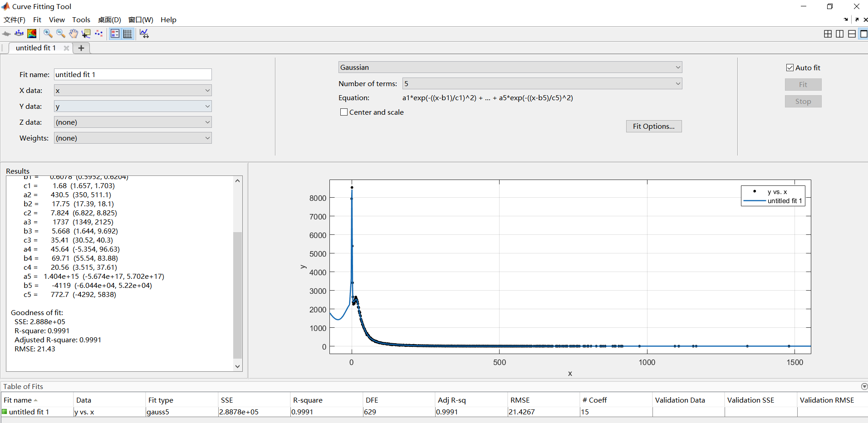Image resolution: width=868 pixels, height=423 pixels.
Task: Open the View menu
Action: click(57, 19)
